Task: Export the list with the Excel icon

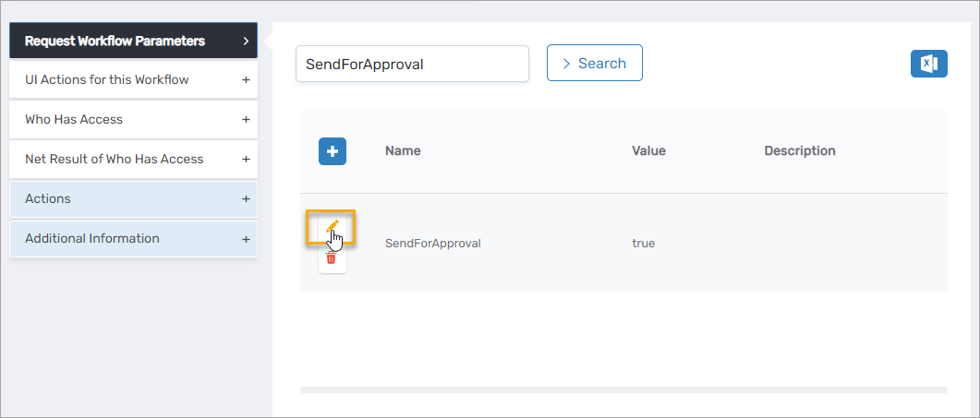Action: point(928,64)
